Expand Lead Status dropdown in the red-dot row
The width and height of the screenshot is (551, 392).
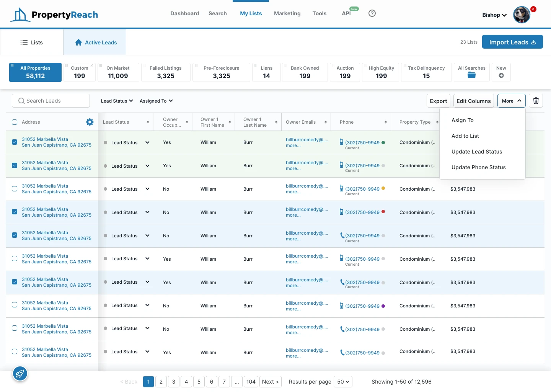pyautogui.click(x=147, y=212)
